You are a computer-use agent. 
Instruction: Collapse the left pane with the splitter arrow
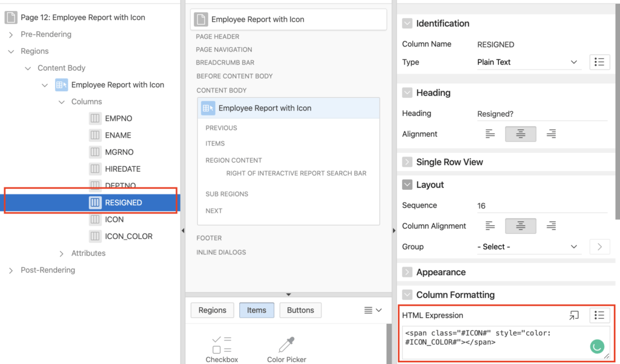click(183, 230)
